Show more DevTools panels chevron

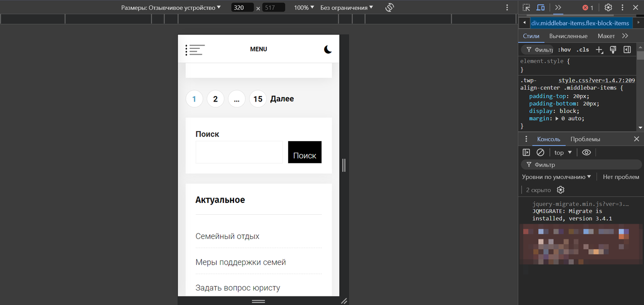point(558,8)
